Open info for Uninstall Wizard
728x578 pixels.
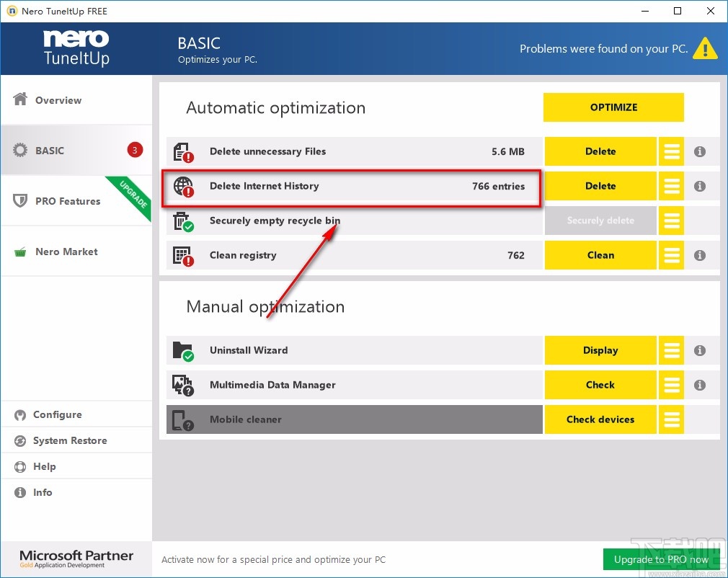[x=700, y=350]
